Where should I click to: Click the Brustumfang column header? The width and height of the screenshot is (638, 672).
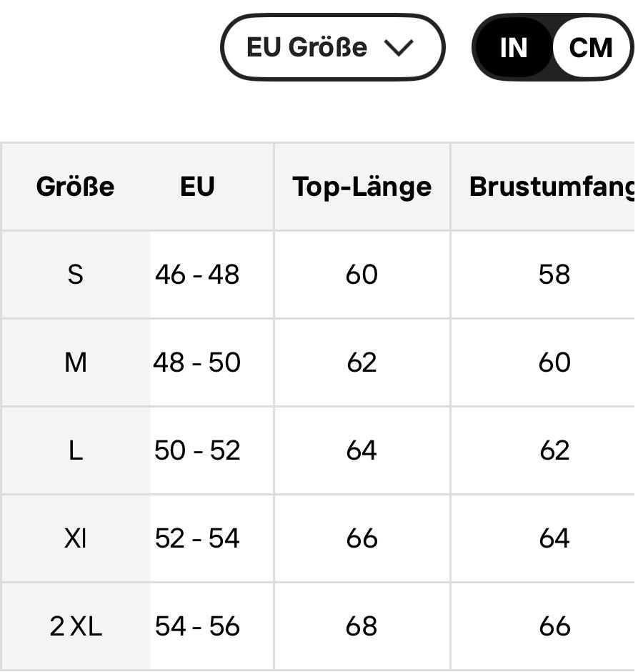(x=552, y=187)
